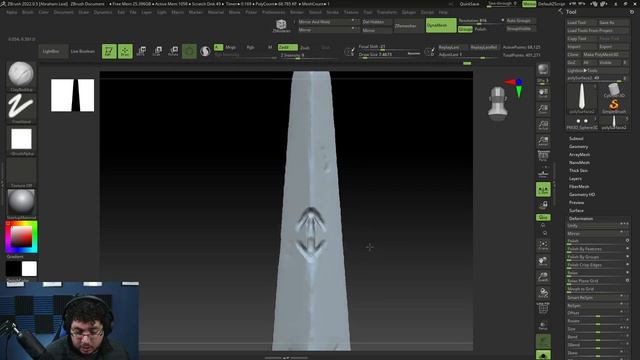Screen dimensions: 640x360
Task: Toggle the Edit mode button
Action: [x=109, y=51]
